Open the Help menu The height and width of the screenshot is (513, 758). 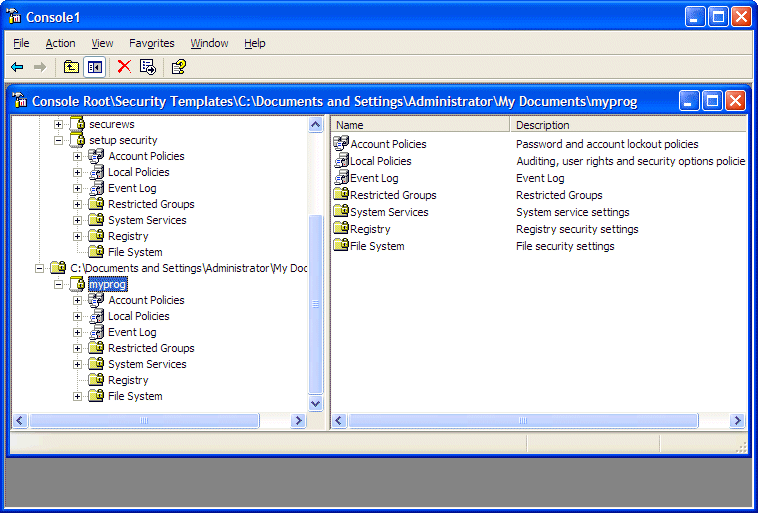pyautogui.click(x=255, y=43)
